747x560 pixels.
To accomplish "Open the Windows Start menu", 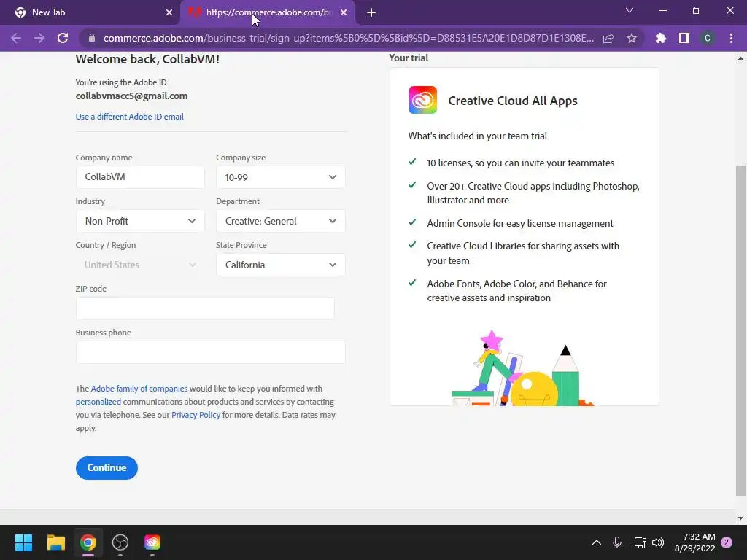I will pos(23,542).
